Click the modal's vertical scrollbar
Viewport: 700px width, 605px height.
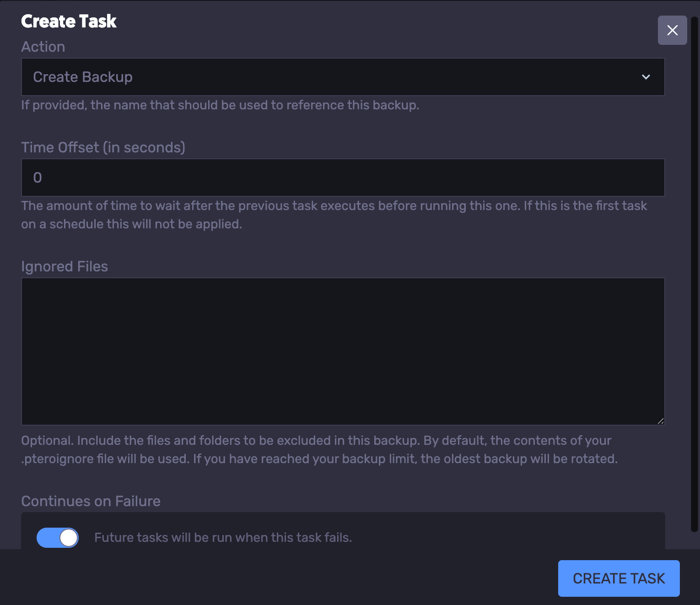[x=695, y=275]
